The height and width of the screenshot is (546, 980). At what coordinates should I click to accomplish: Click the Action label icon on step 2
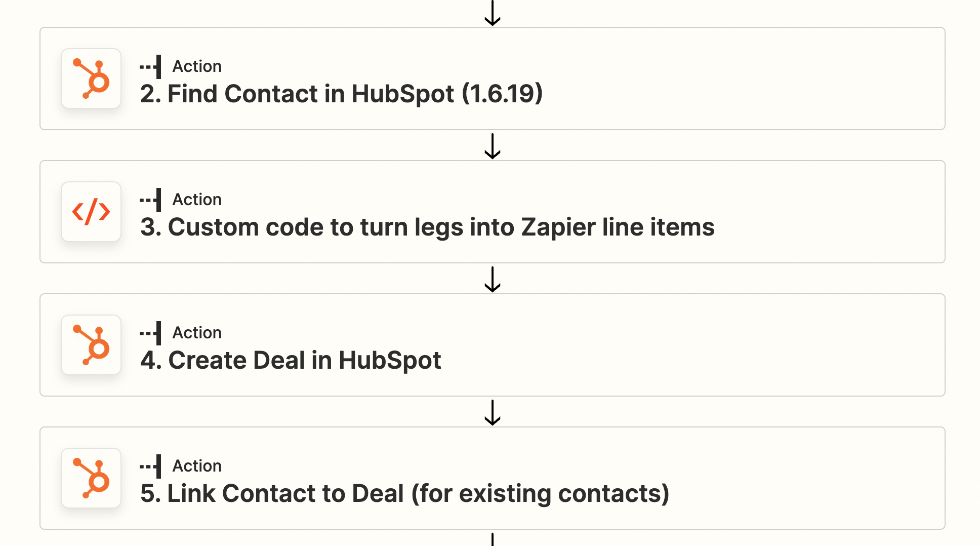click(x=150, y=66)
